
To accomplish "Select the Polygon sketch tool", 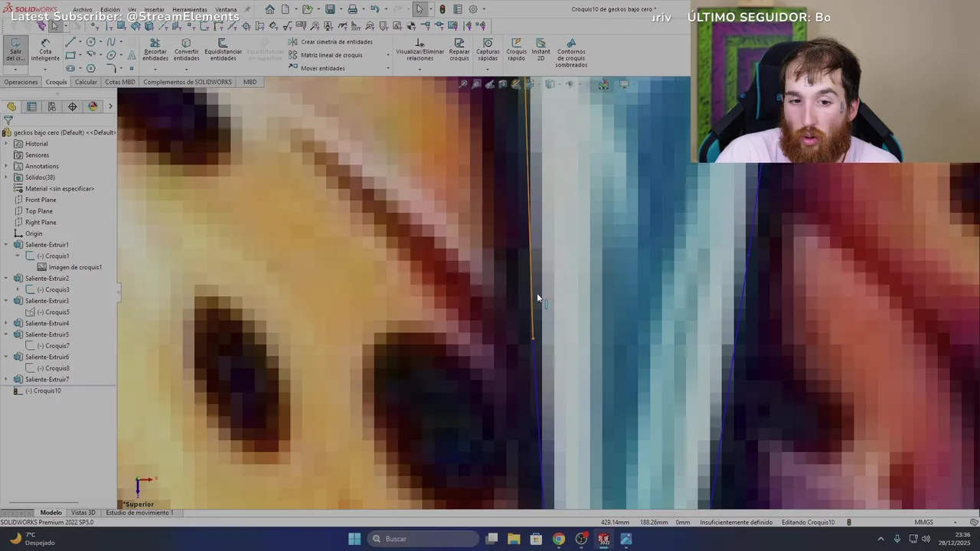I will [x=90, y=68].
